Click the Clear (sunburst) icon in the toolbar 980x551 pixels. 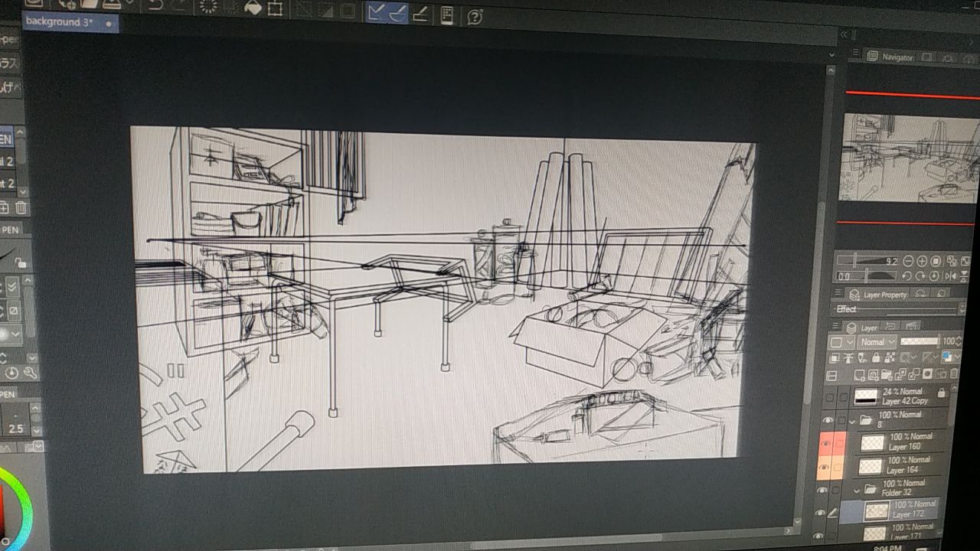pos(207,7)
